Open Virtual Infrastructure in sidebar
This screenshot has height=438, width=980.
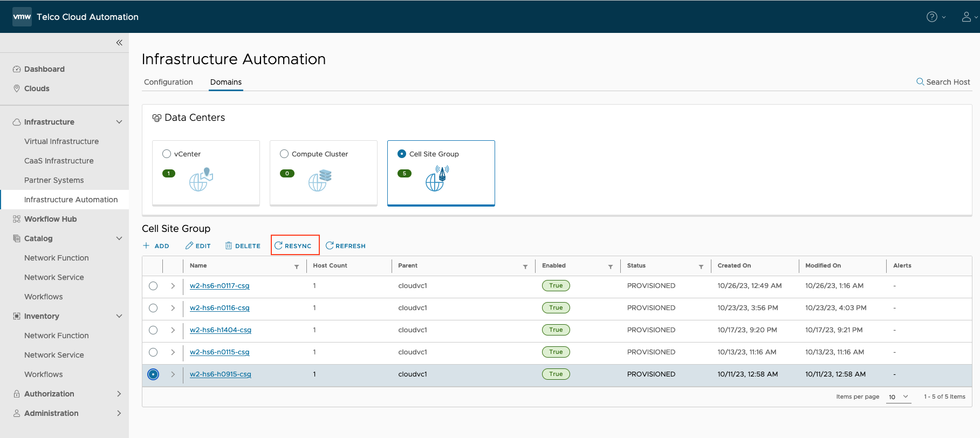coord(61,141)
